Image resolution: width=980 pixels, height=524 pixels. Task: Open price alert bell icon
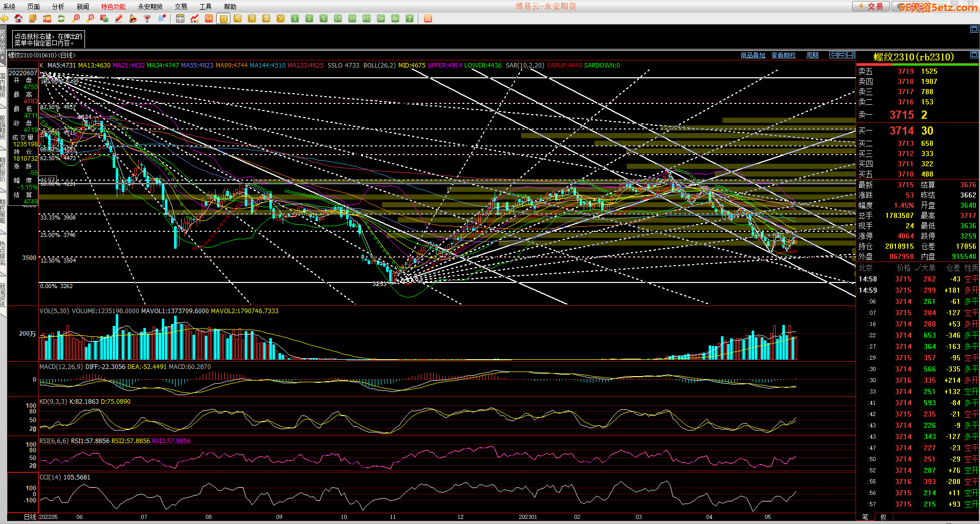[x=133, y=18]
